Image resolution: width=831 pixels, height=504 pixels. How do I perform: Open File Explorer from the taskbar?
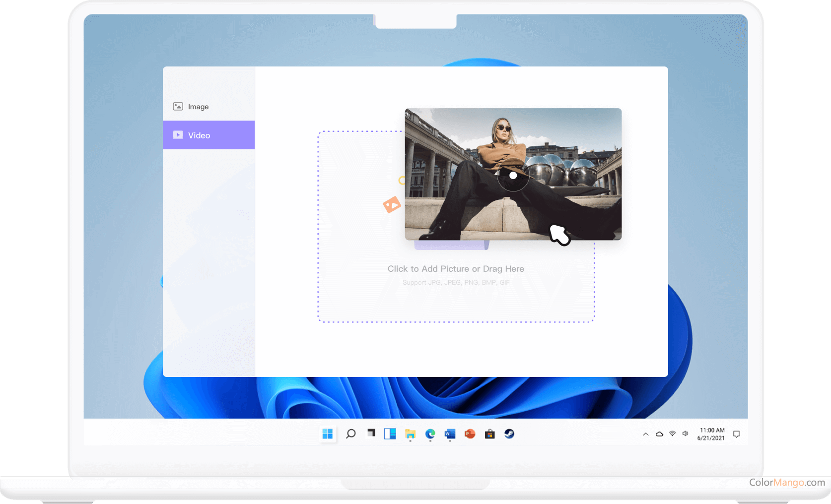(x=410, y=434)
